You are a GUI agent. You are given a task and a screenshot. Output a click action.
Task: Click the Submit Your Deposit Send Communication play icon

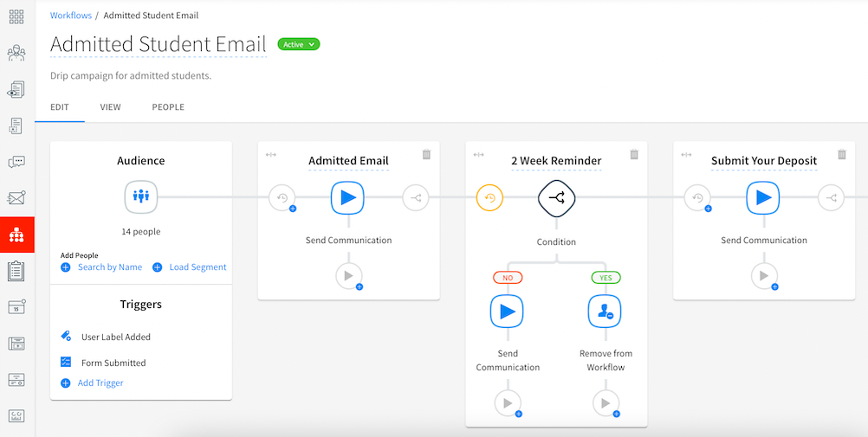(x=763, y=197)
